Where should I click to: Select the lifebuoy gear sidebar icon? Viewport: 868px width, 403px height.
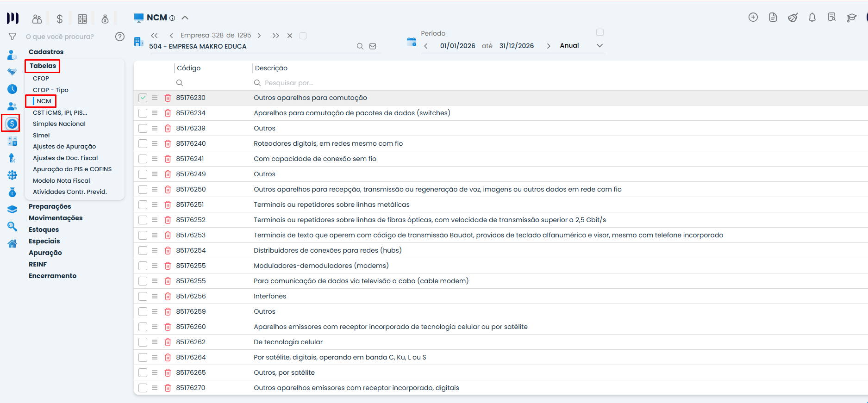pos(12,175)
